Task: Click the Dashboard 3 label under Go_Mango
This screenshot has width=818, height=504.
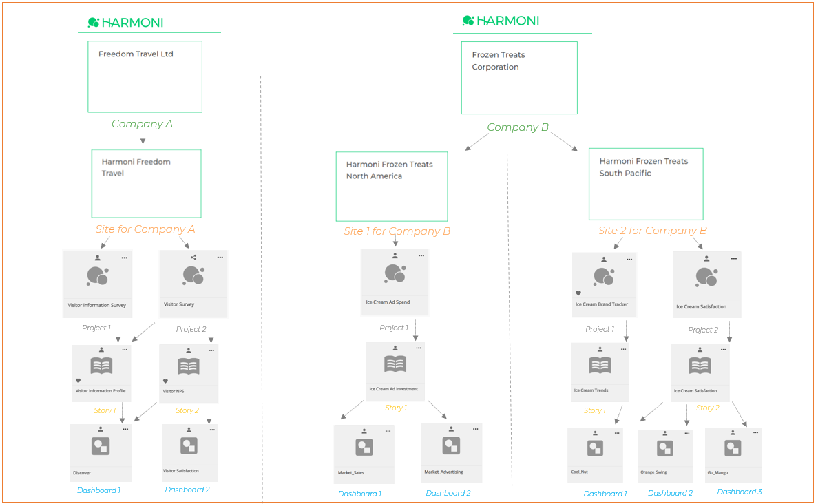Action: point(739,492)
